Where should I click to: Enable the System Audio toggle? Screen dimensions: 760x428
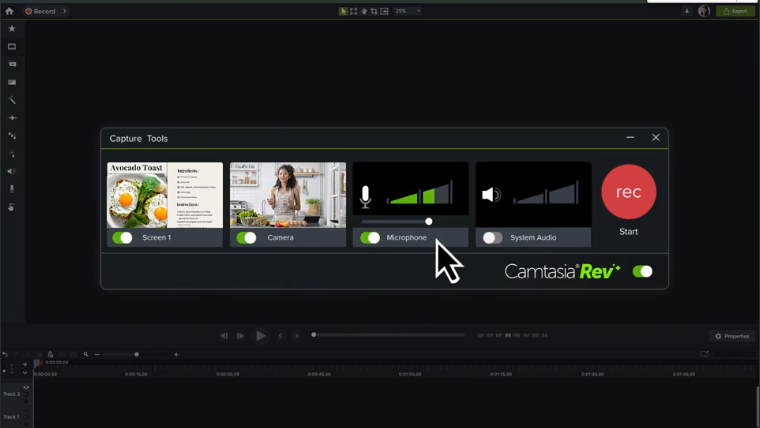tap(492, 238)
